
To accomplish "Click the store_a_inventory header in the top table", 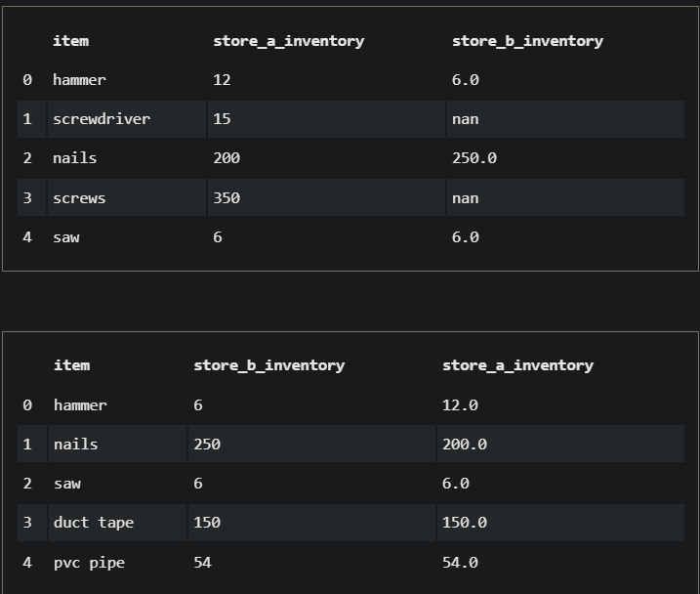I will [x=288, y=41].
